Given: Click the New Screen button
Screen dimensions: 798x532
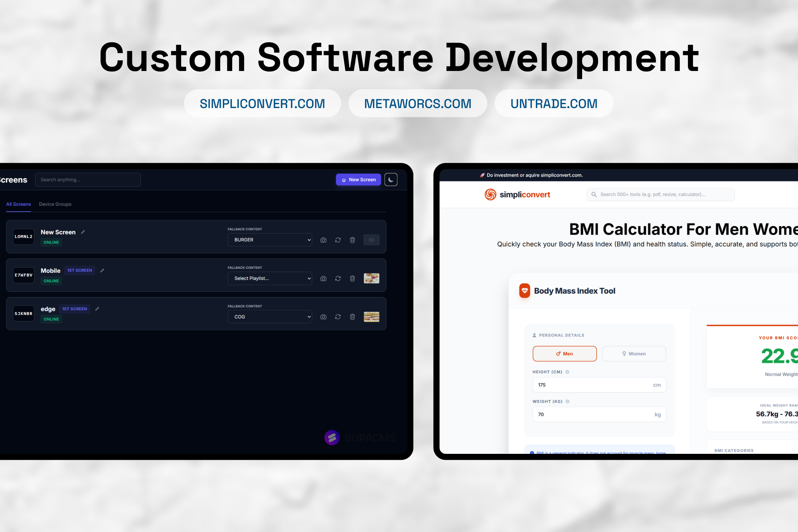Looking at the screenshot, I should coord(358,179).
